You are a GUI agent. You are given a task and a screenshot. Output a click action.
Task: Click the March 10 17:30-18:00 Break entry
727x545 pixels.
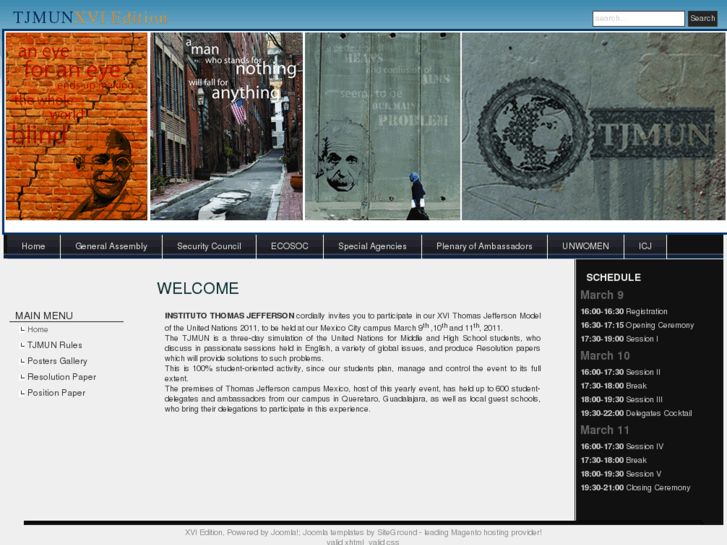(613, 386)
